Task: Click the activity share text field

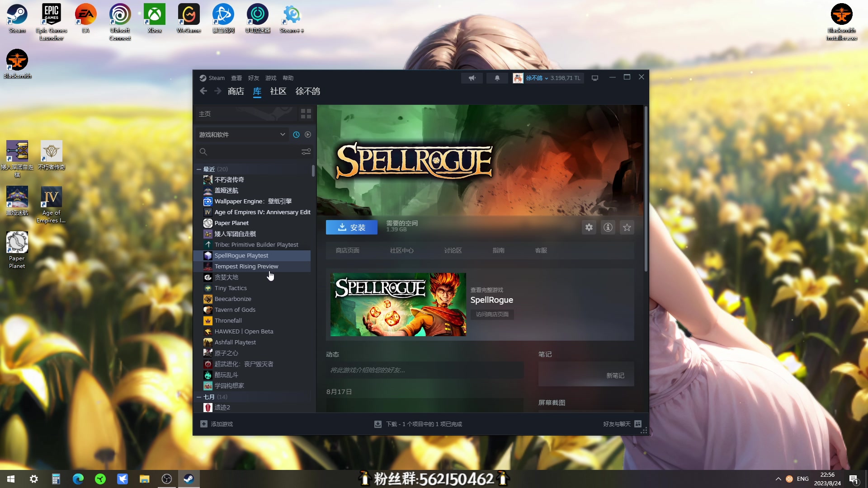Action: [425, 370]
